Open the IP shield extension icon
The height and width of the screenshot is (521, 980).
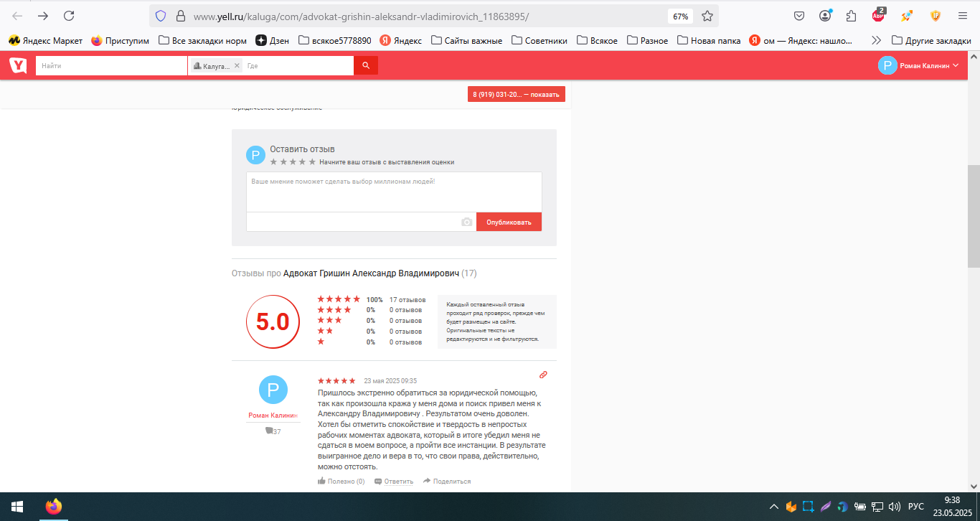(936, 16)
